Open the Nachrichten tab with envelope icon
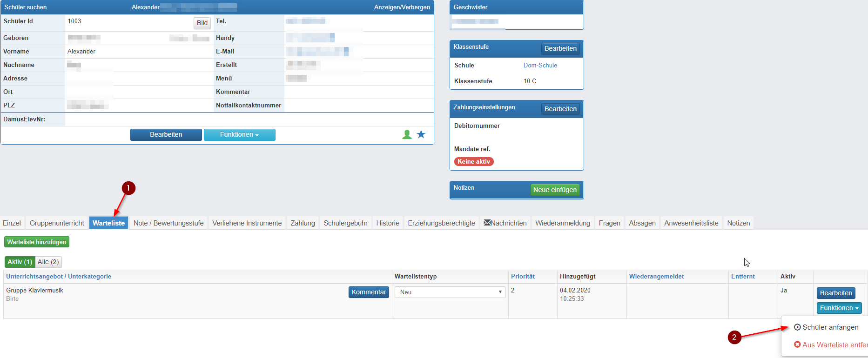 tap(505, 223)
